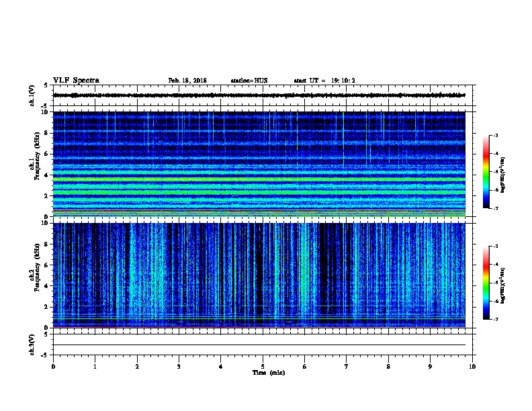Click the 8 kHz tick on ch.2 spectrogram
This screenshot has width=532, height=411.
[46, 244]
